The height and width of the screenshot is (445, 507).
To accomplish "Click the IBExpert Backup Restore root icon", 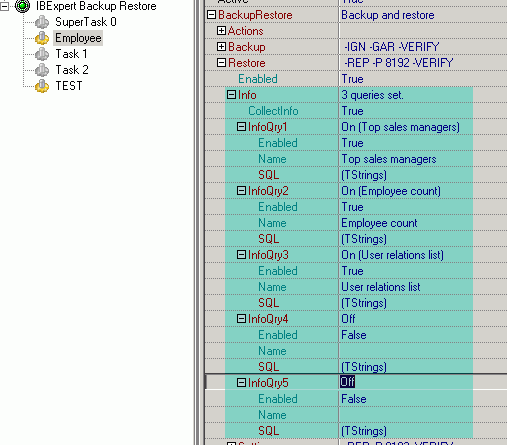I will point(22,6).
